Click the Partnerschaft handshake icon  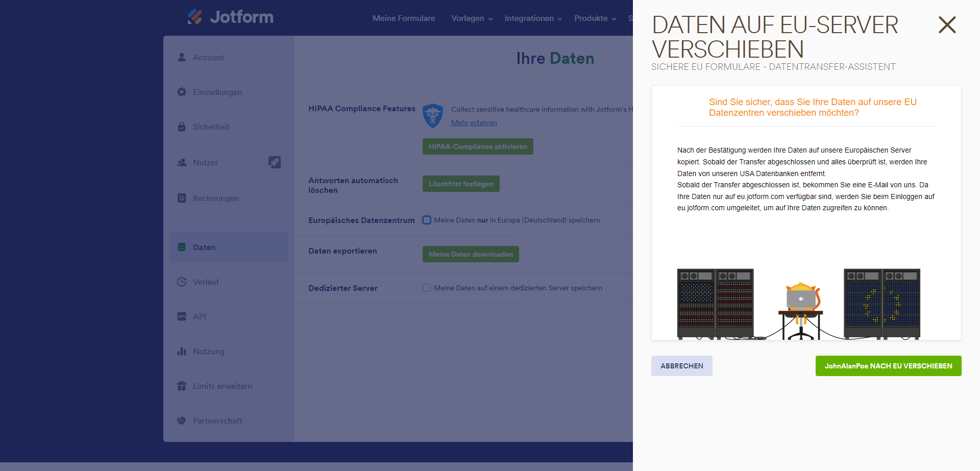pos(182,420)
